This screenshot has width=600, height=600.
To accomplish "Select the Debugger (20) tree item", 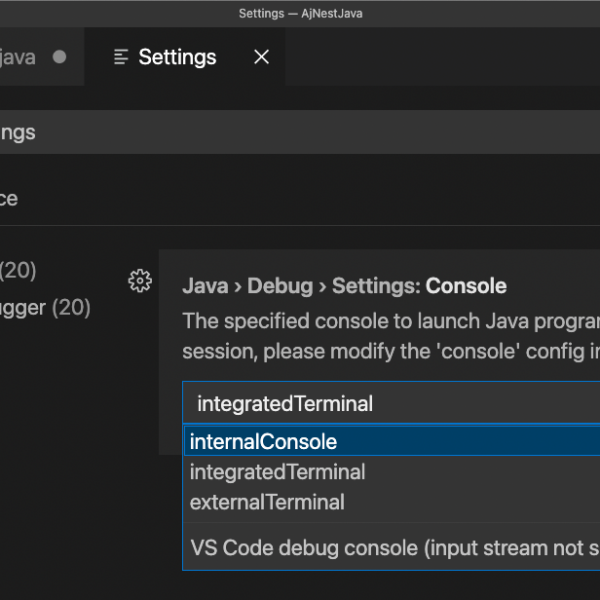I will [x=45, y=307].
